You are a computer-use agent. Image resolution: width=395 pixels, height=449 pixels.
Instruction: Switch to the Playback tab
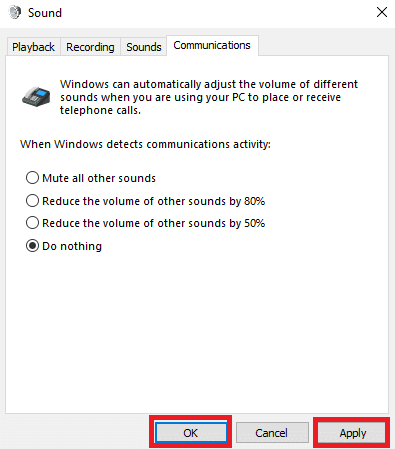pos(33,47)
